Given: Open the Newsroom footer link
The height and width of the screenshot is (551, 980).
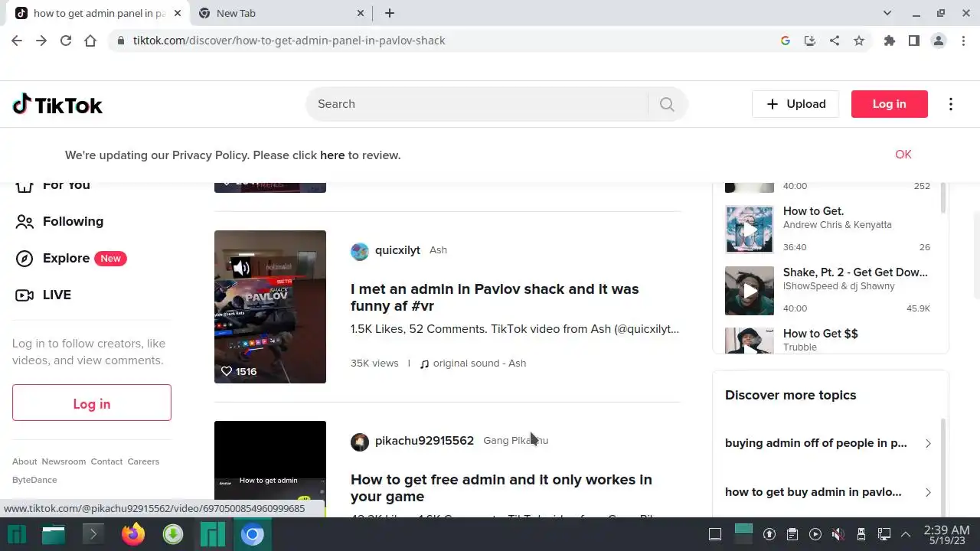Looking at the screenshot, I should coord(64,461).
